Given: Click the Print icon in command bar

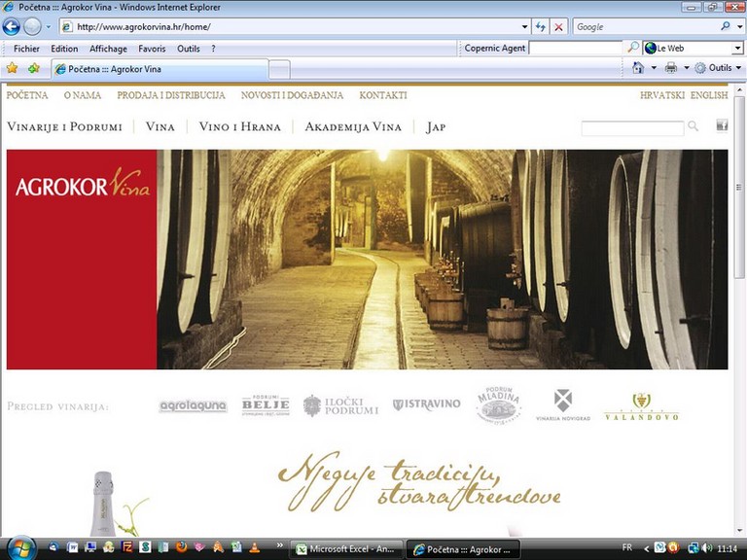Looking at the screenshot, I should pyautogui.click(x=671, y=68).
